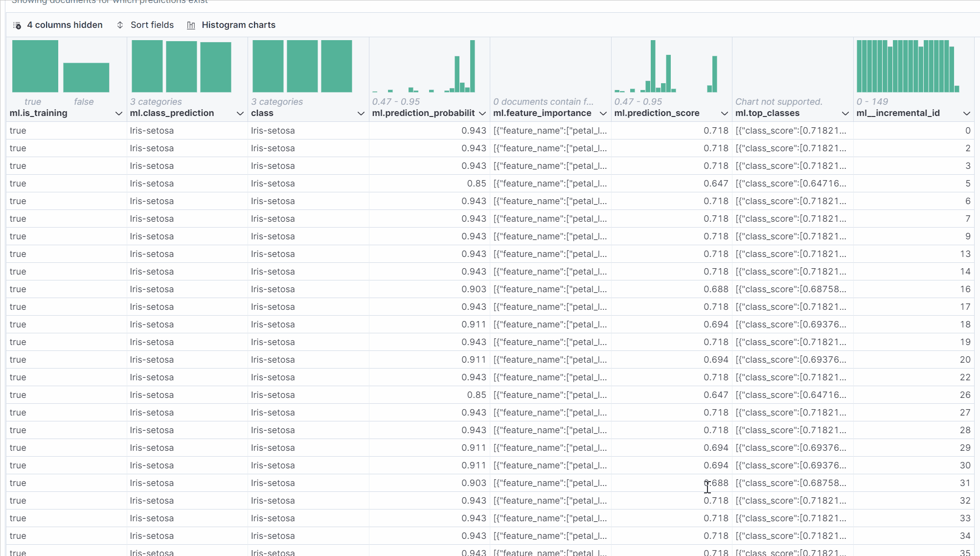This screenshot has width=980, height=556.
Task: Toggle Histogram charts display
Action: [x=238, y=25]
